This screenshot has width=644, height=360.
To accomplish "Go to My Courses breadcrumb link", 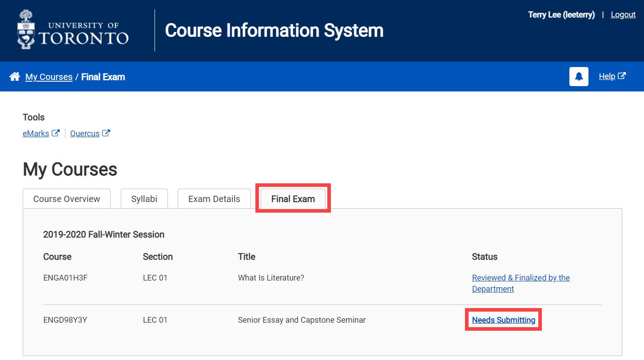I will coord(49,77).
